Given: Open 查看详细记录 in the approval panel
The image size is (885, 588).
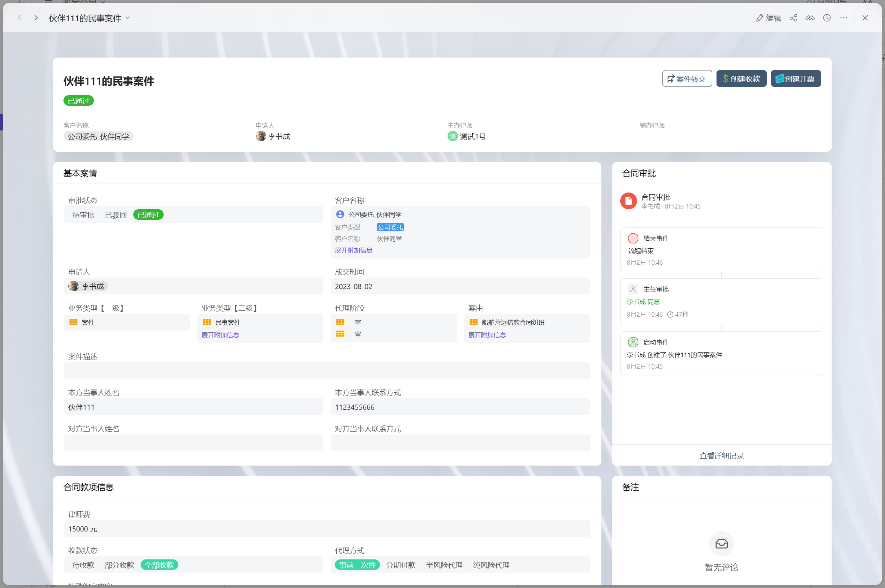Looking at the screenshot, I should coord(721,455).
